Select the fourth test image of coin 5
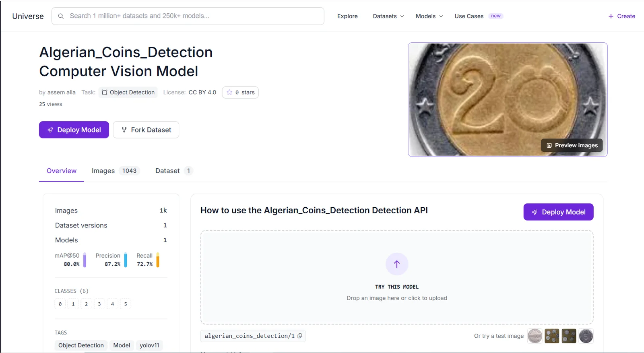 [x=586, y=336]
